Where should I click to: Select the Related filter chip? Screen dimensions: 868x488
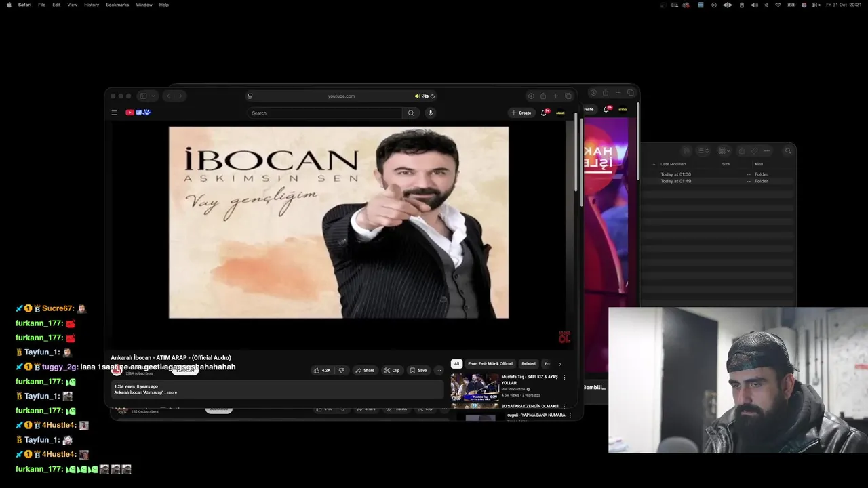[528, 364]
